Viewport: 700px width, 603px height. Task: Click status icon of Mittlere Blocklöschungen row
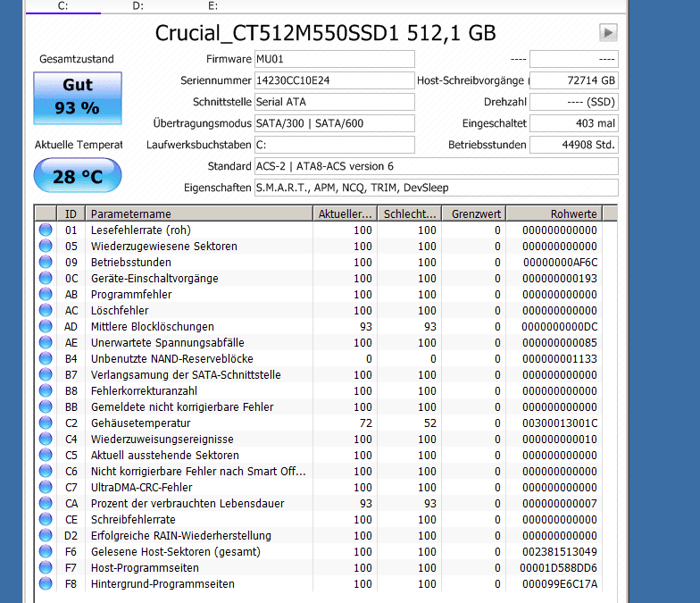[x=46, y=326]
